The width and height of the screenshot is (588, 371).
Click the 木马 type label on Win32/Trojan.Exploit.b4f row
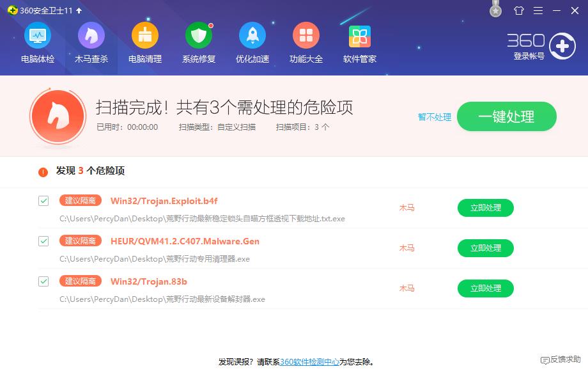407,208
